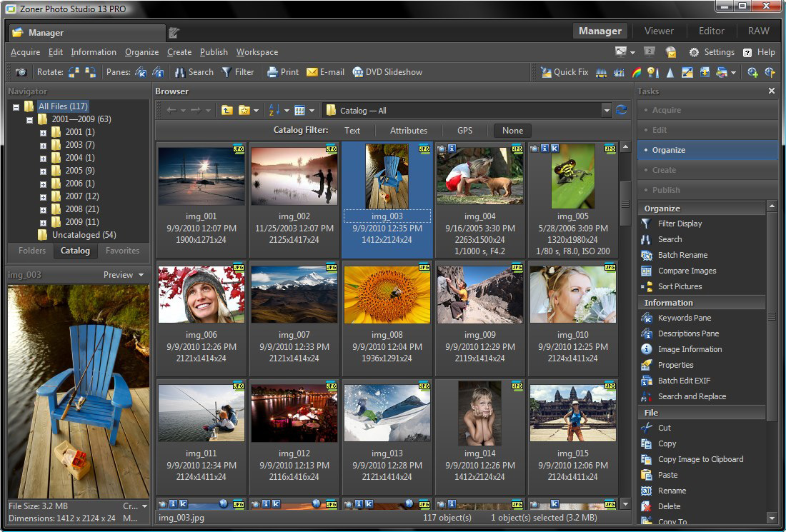Click the Refresh icon beside catalog path

621,110
